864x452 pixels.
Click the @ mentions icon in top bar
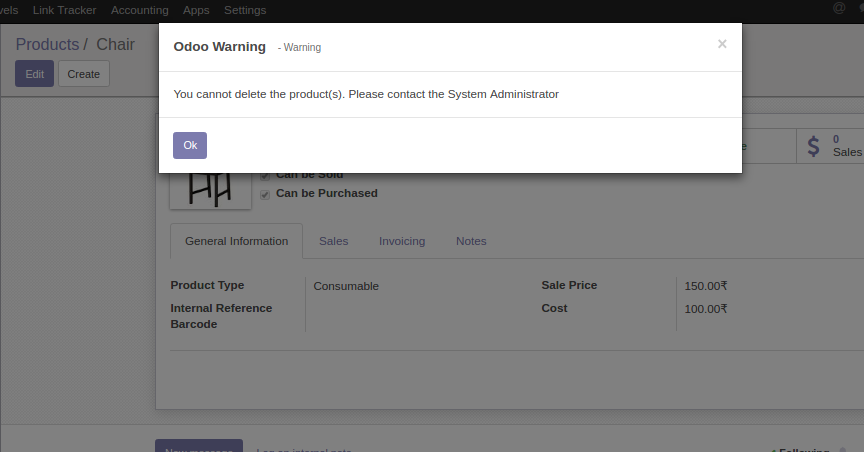[x=839, y=9]
